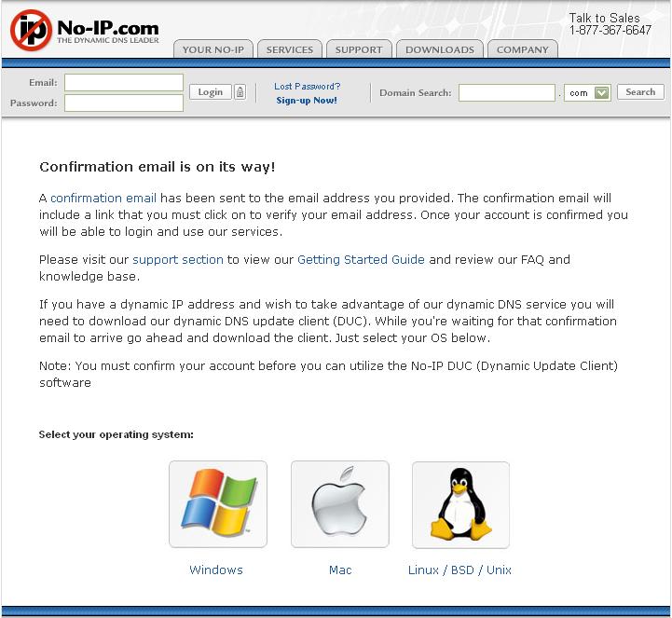
Task: Click the Talk to Sales phone number
Action: pyautogui.click(x=610, y=30)
